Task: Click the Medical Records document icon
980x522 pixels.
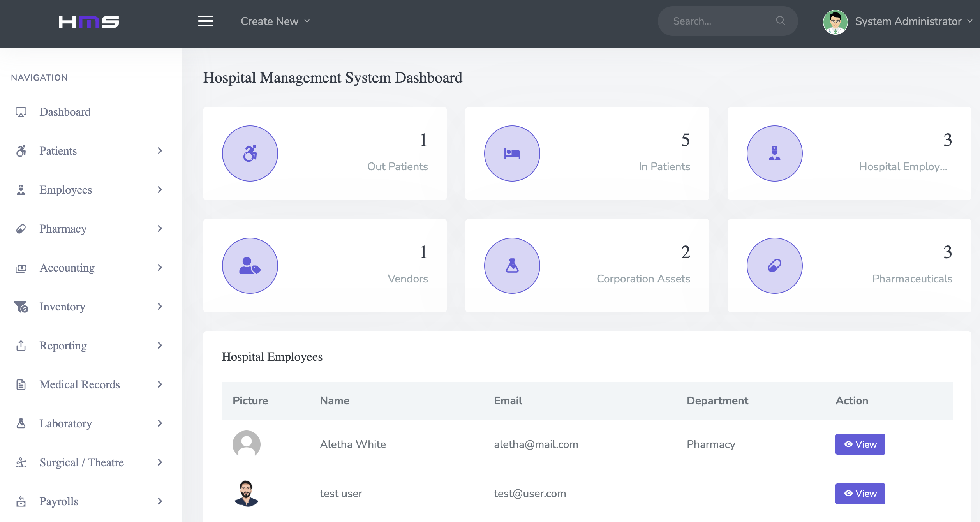Action: click(21, 384)
